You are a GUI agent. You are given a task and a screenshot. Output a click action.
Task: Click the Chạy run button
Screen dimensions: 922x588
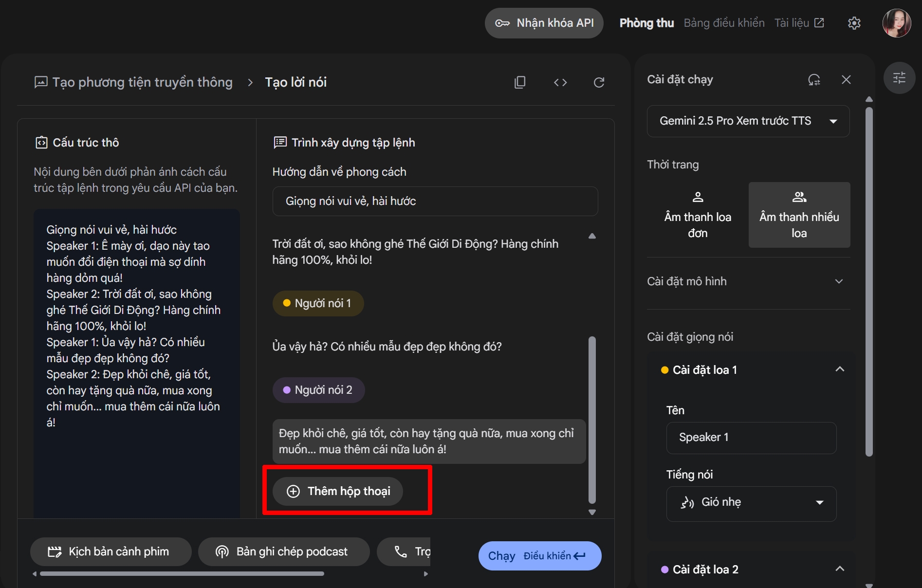(540, 556)
